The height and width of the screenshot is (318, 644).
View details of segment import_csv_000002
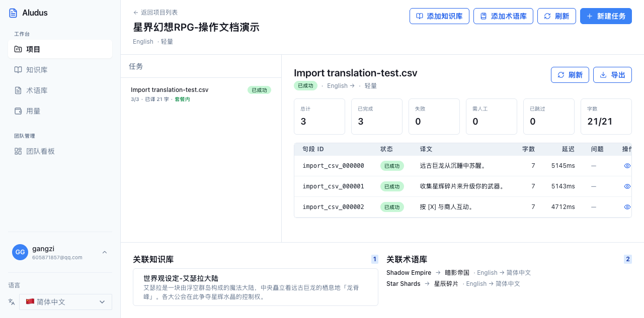point(627,207)
